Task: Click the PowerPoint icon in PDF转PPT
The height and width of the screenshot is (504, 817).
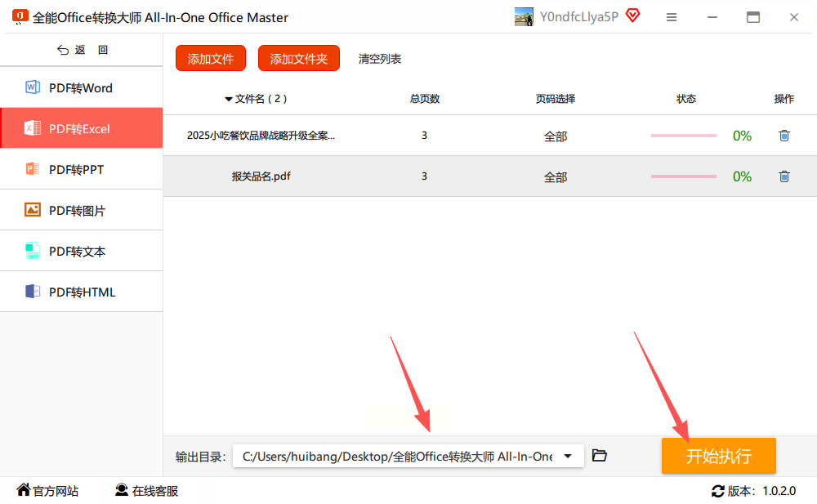Action: point(33,169)
